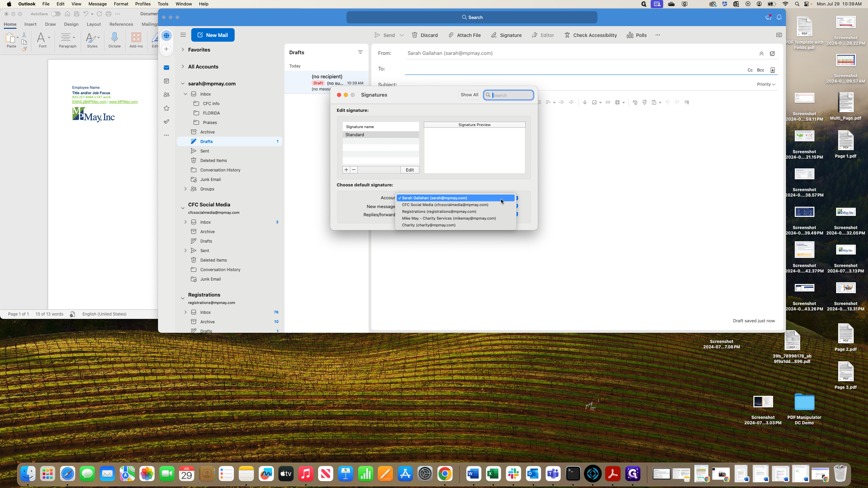868x488 pixels.
Task: Click the plus button to add a signature
Action: tap(346, 170)
